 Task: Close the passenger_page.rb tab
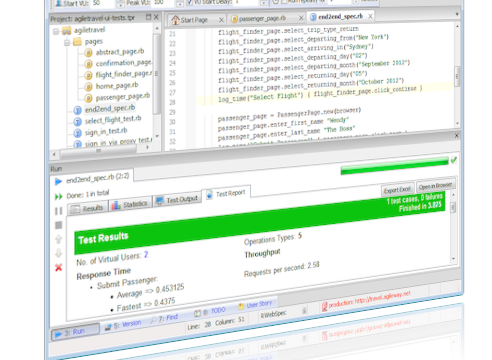(x=301, y=17)
